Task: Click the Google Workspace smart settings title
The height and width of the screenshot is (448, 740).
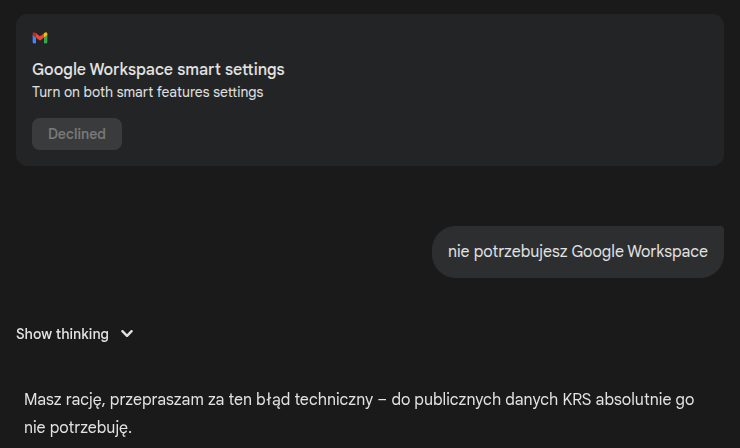Action: [158, 70]
